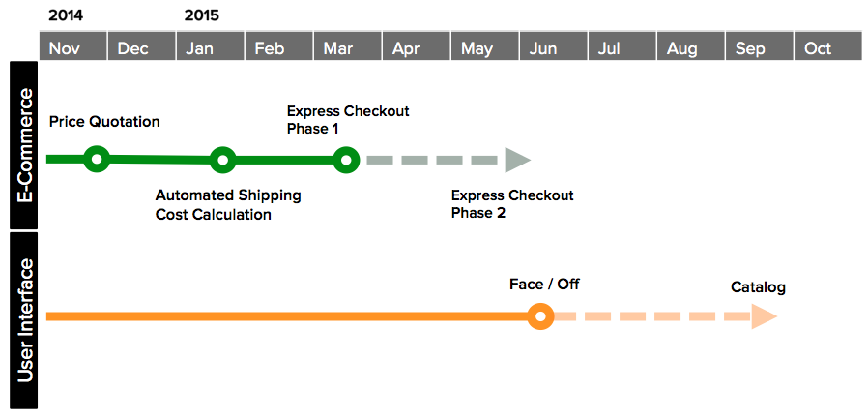
Task: Click the Express Checkout Phase 1 milestone circle
Action: click(347, 160)
